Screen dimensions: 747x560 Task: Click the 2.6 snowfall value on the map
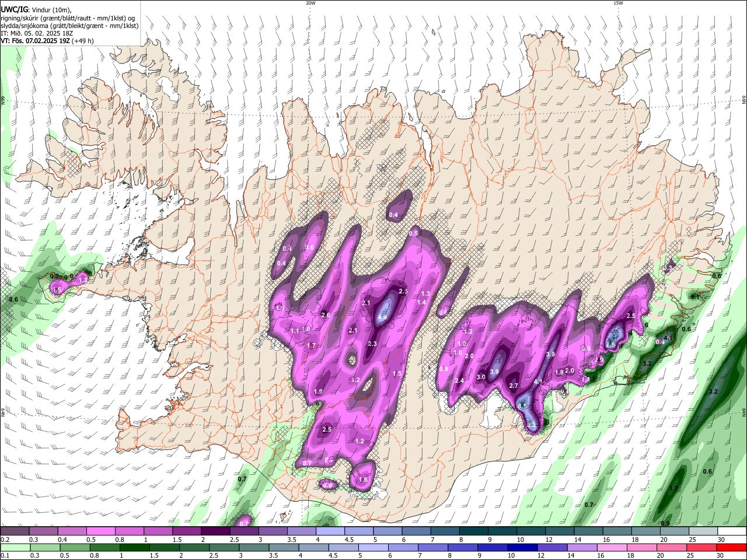pos(326,315)
